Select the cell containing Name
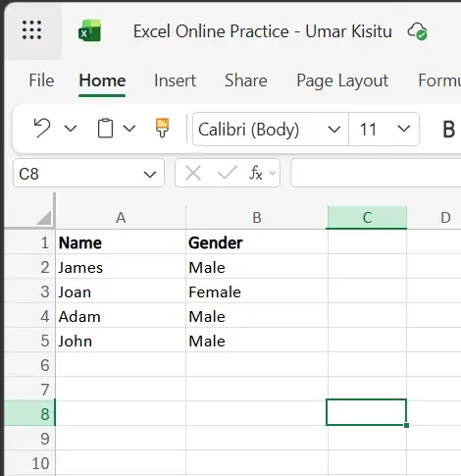Screen dimensions: 461x476 click(121, 241)
